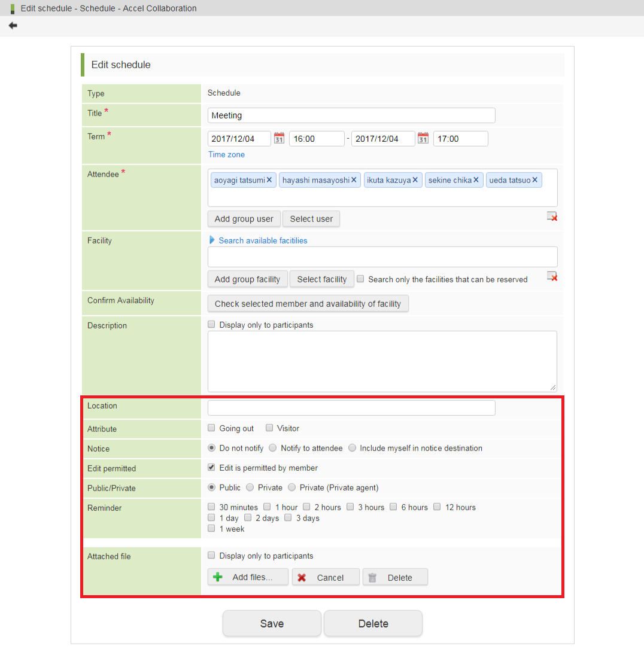644x649 pixels.
Task: Remove attendee aoyagi tatsumi
Action: (x=269, y=180)
